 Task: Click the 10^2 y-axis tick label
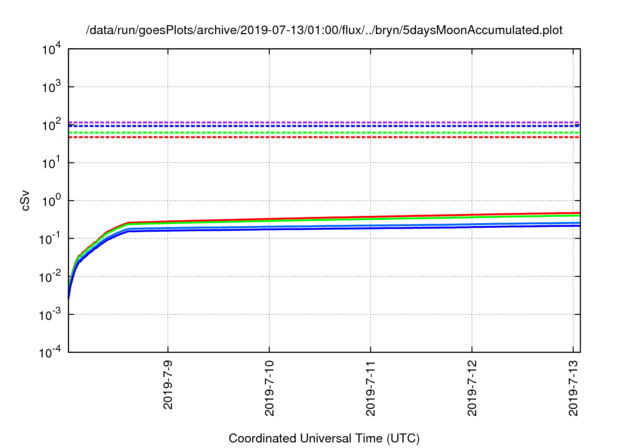point(51,124)
